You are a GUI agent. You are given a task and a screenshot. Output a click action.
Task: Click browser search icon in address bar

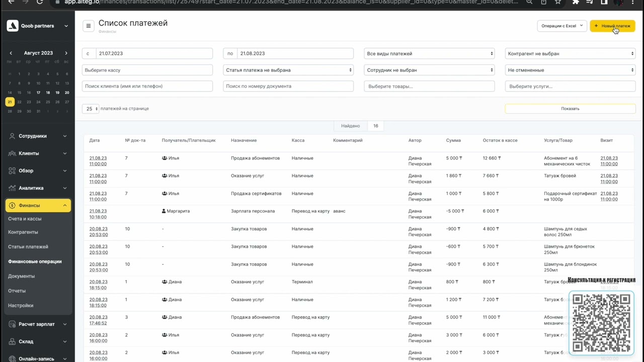[x=530, y=2]
